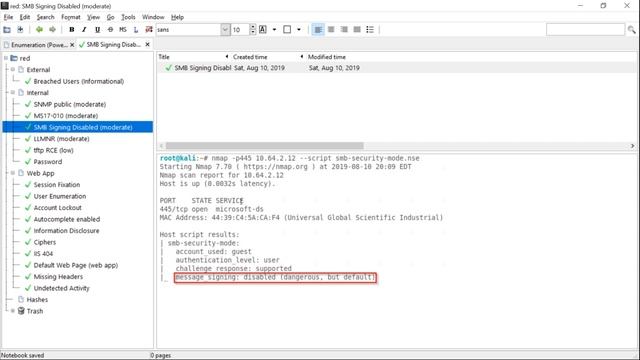Screen dimensions: 640x360
Task: Collapse the red notebook root node
Action: point(6,58)
